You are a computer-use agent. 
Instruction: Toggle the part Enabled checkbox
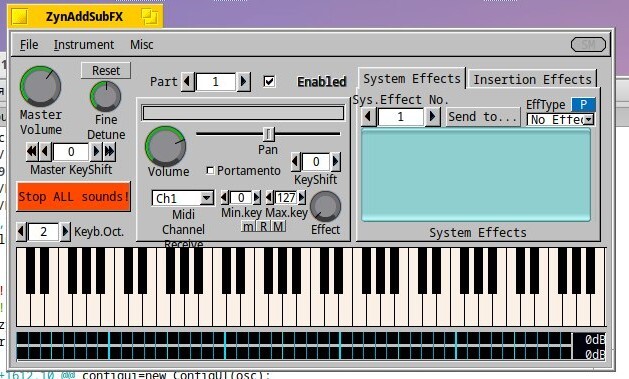269,81
